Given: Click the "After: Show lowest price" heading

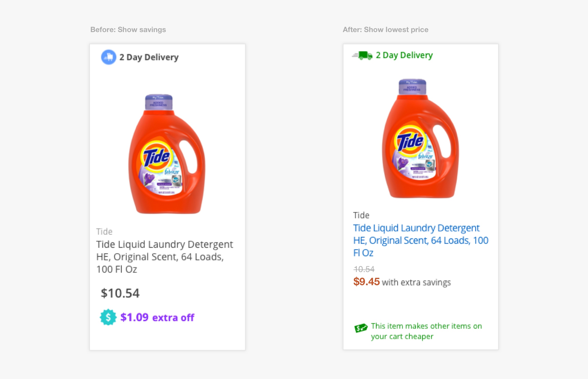Looking at the screenshot, I should point(385,29).
